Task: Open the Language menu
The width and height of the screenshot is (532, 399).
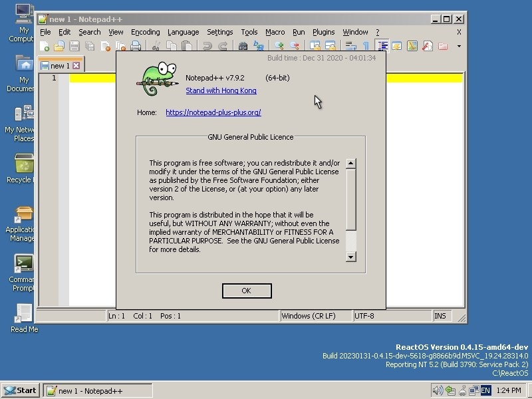Action: [184, 32]
